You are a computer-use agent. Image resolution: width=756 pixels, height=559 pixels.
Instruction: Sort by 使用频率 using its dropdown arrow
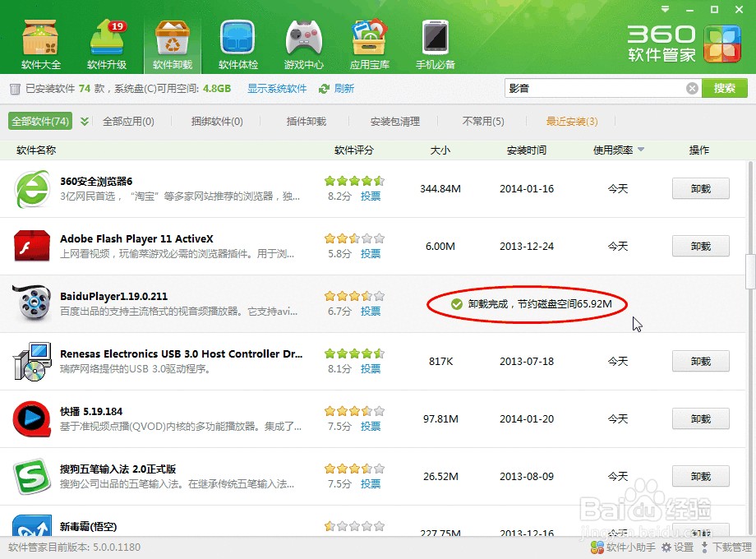(641, 150)
